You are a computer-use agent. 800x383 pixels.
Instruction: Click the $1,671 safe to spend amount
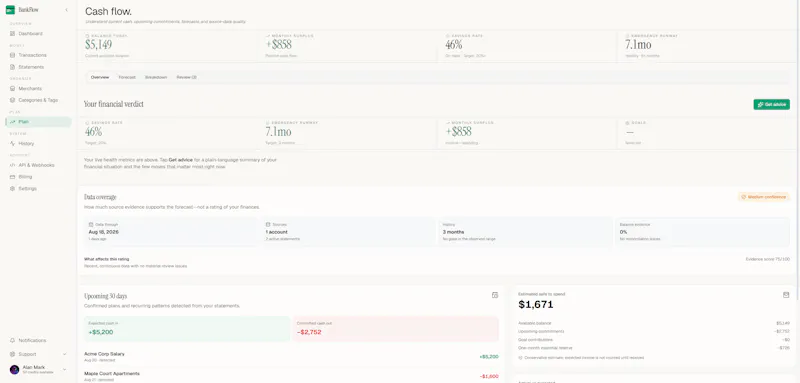[536, 305]
